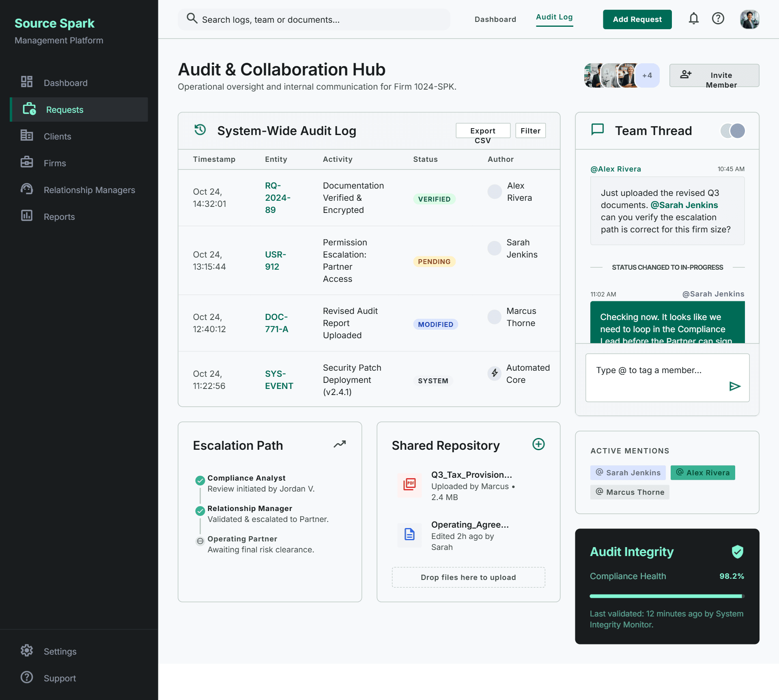Click the Invite Member button

coord(714,75)
